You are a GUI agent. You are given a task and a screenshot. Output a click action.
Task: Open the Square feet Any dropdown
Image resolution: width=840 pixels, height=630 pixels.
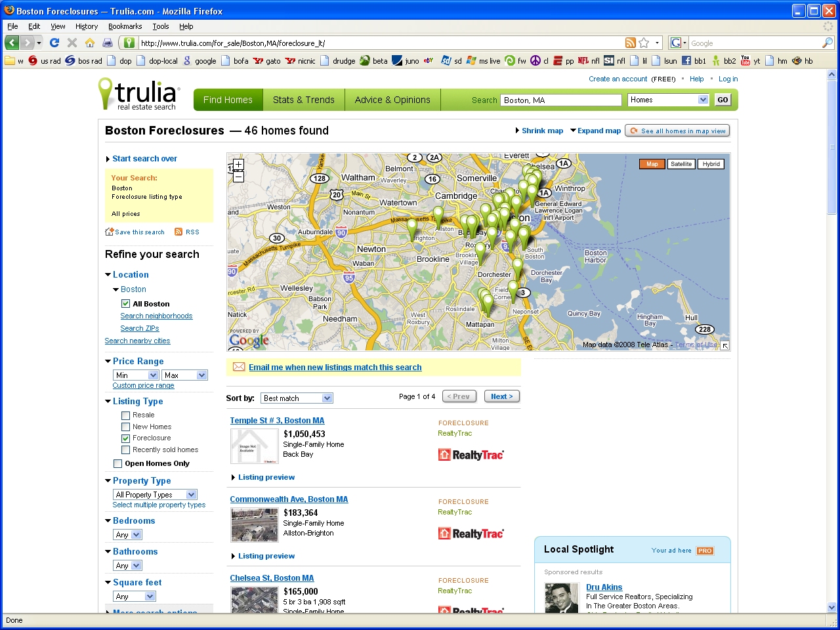(135, 597)
